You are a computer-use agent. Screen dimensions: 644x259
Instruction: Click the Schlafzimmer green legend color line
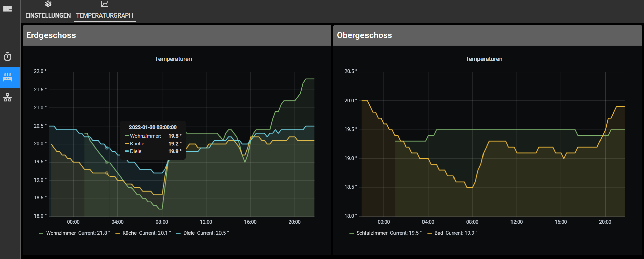[x=352, y=233]
